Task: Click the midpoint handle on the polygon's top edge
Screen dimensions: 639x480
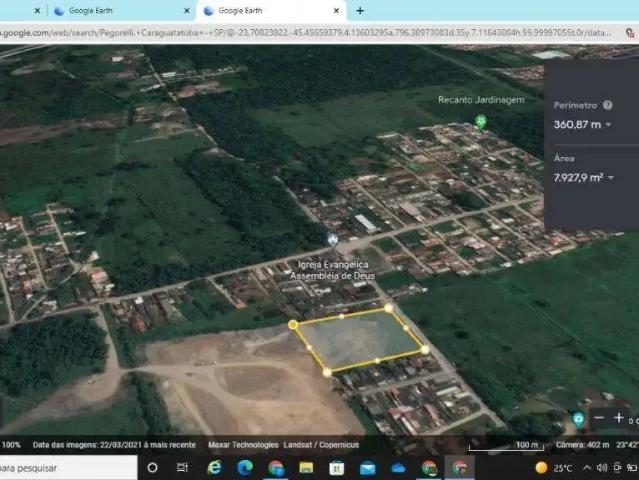Action: click(x=342, y=316)
